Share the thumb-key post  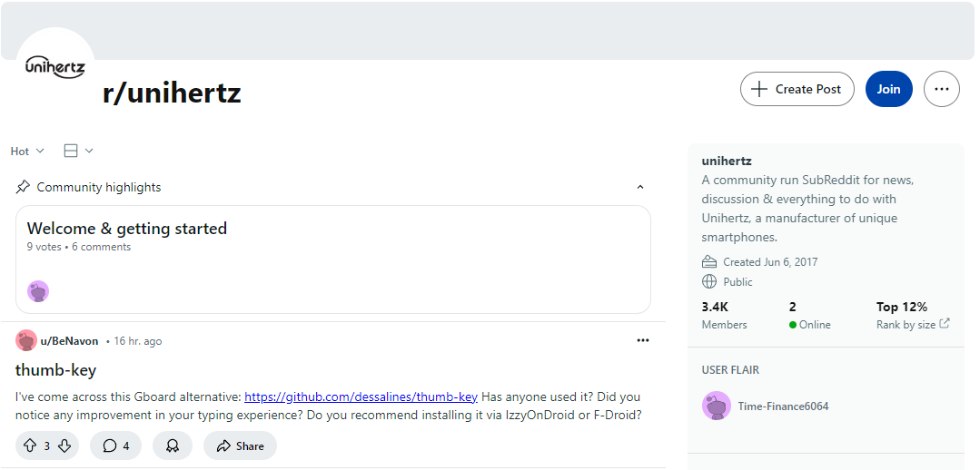(x=240, y=446)
